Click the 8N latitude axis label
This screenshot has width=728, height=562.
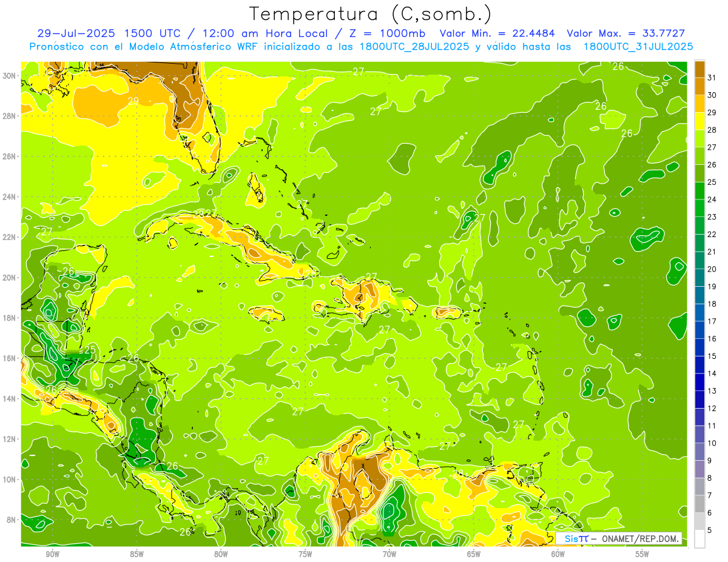coord(12,520)
